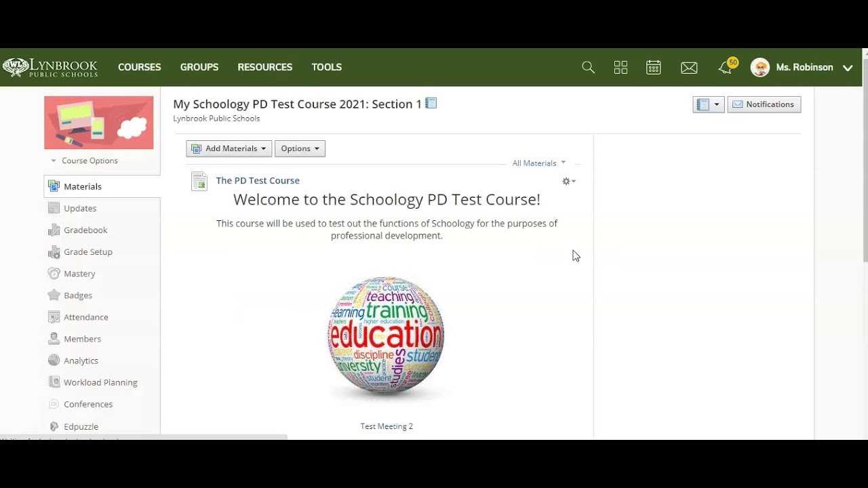The image size is (868, 488).
Task: Click the Workload Planning sidebar icon
Action: click(54, 382)
